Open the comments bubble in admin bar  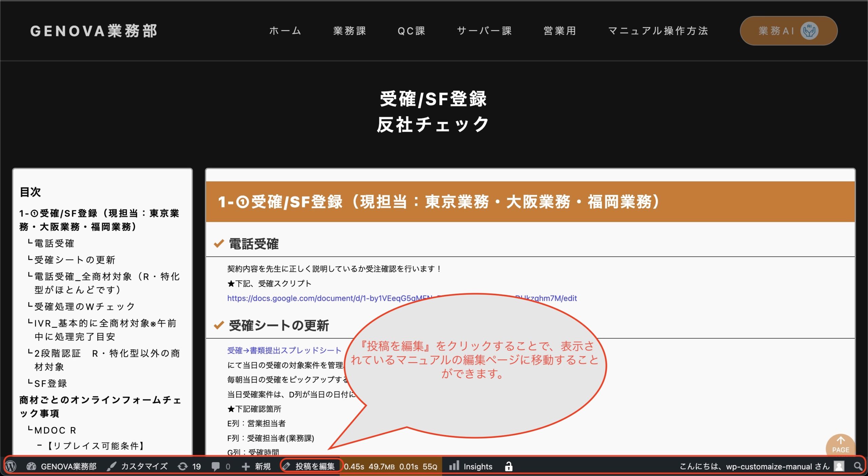(x=221, y=467)
